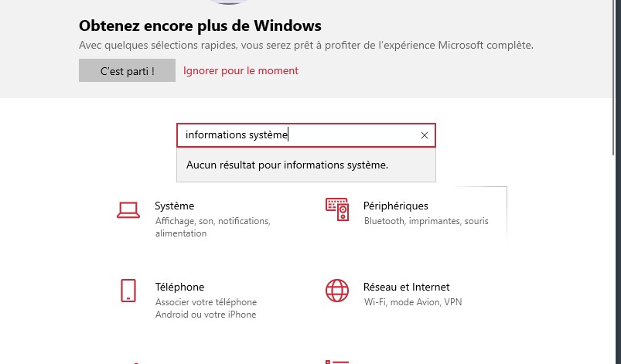Click the Obtenez encore plus de Windows heading

coord(200,26)
